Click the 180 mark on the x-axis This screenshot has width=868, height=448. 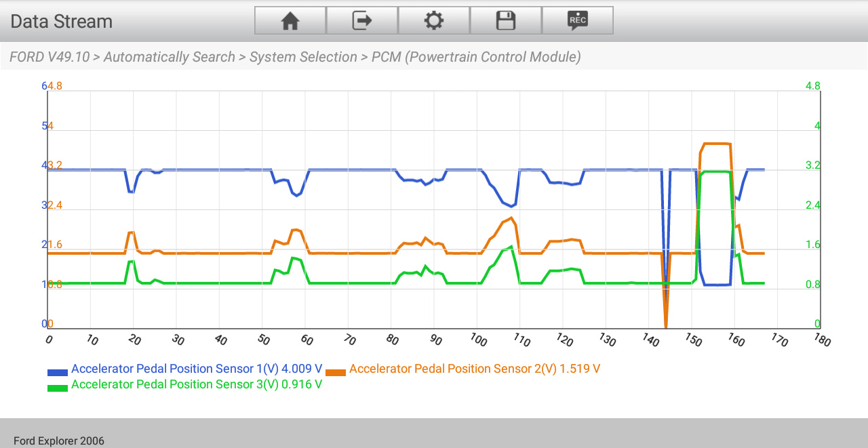tap(821, 340)
